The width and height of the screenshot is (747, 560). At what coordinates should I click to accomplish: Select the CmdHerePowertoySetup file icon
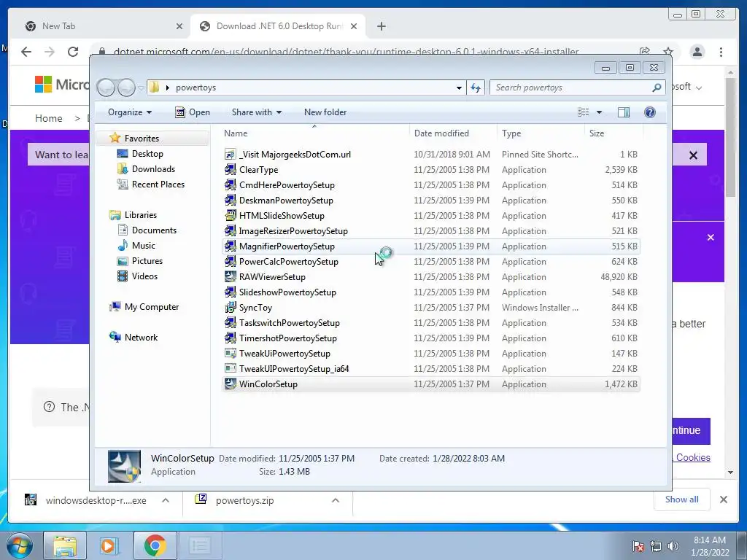click(x=230, y=184)
